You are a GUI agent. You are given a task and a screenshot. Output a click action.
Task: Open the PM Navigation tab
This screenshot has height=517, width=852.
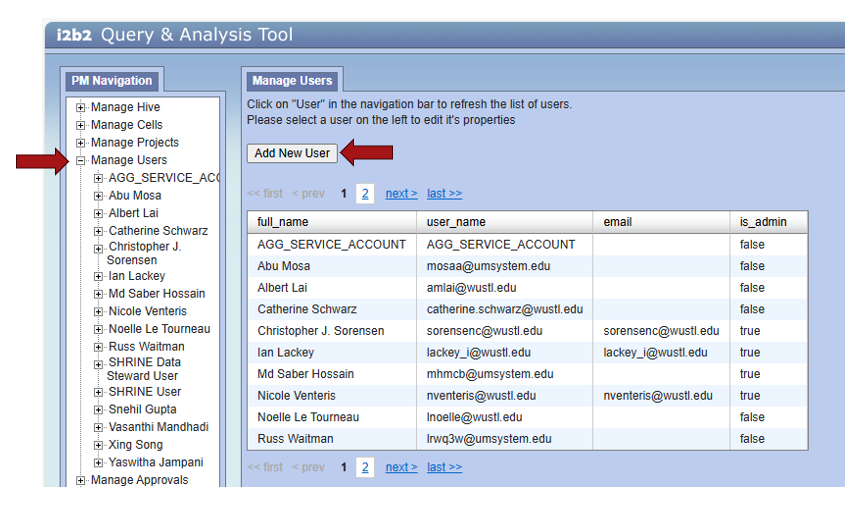[x=112, y=81]
